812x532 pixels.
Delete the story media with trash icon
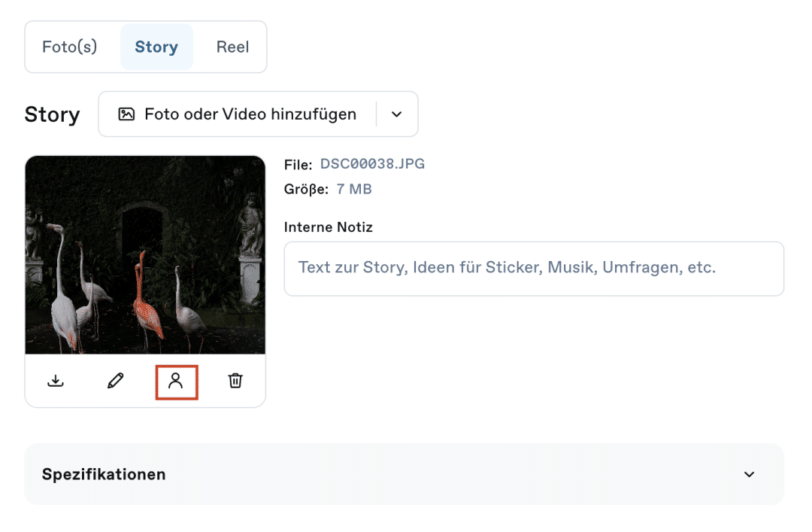pyautogui.click(x=235, y=381)
